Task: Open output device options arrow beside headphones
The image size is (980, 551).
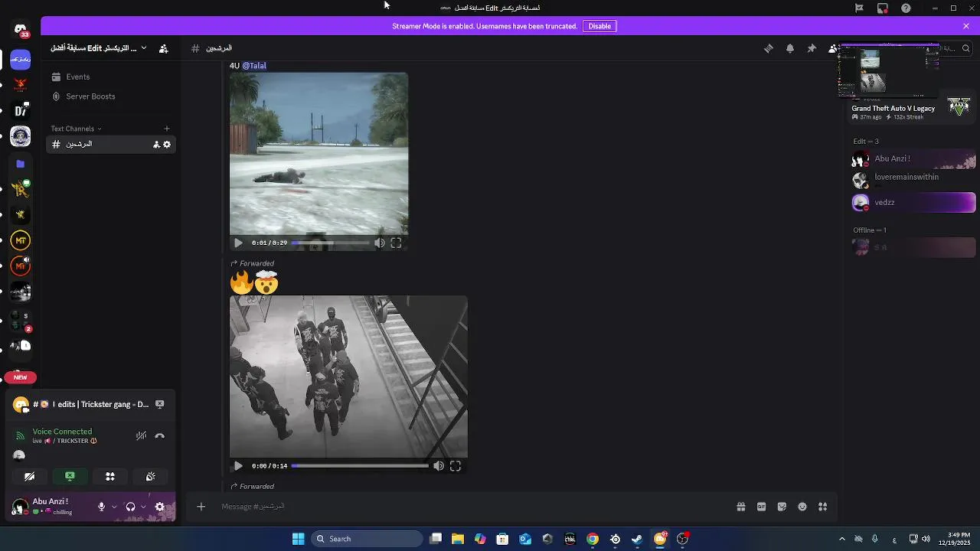Action: (x=143, y=507)
